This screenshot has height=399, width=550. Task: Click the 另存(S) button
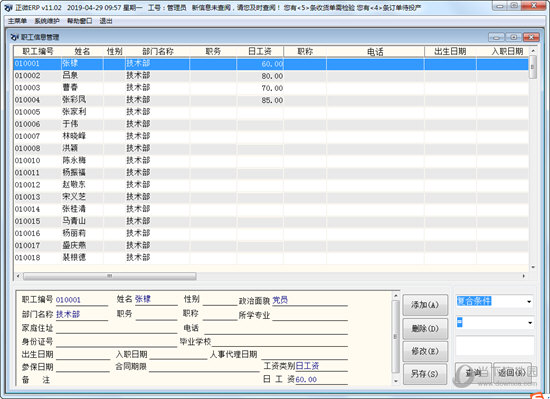(x=425, y=374)
